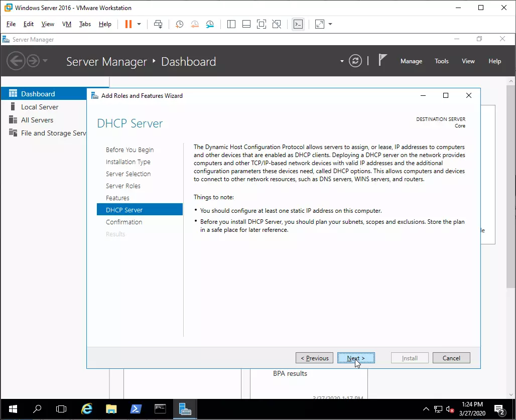Show the VMware console view
The height and width of the screenshot is (420, 516).
[x=298, y=24]
